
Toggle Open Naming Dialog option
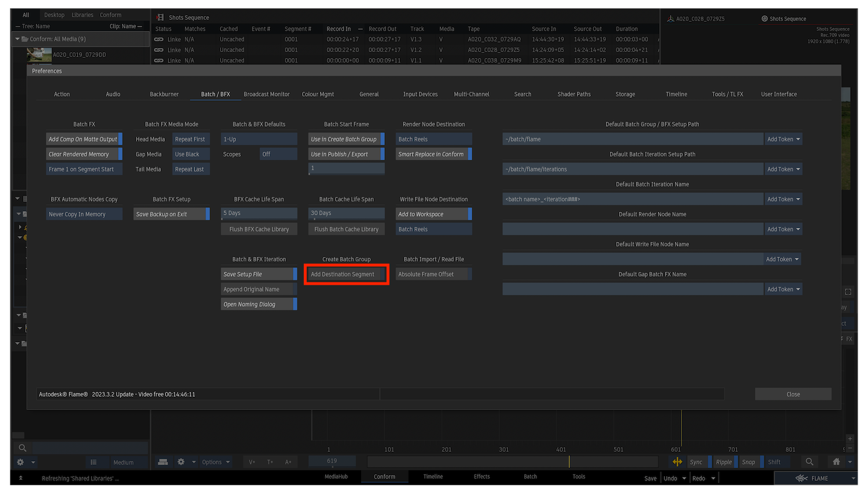(259, 304)
